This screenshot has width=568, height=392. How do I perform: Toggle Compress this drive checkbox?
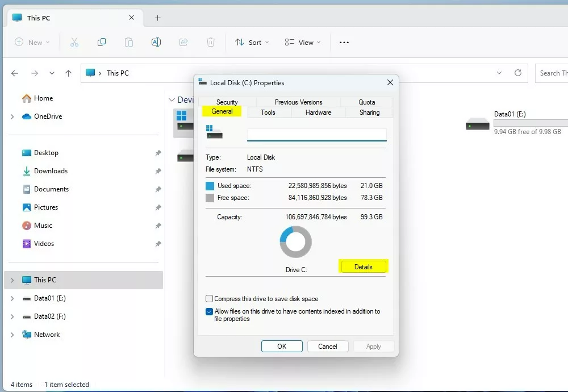click(x=209, y=298)
